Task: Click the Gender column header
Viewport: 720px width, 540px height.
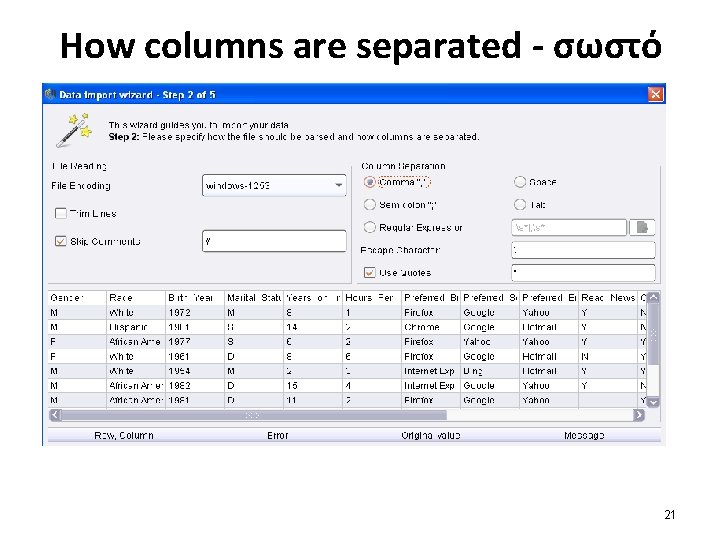Action: (76, 298)
